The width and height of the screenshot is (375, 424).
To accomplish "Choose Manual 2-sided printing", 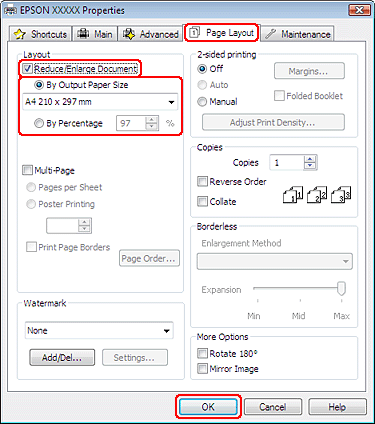I will (202, 102).
